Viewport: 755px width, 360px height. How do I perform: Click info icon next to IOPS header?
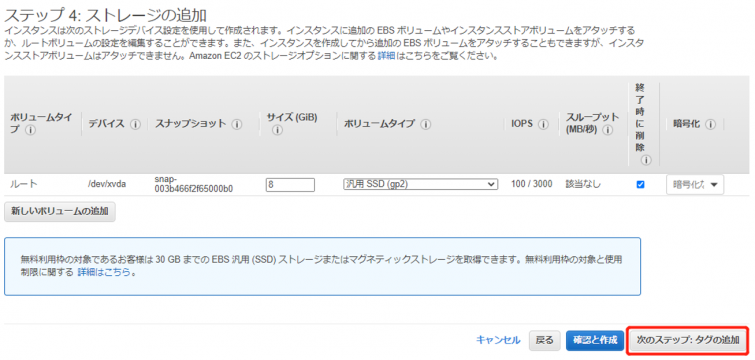[544, 124]
